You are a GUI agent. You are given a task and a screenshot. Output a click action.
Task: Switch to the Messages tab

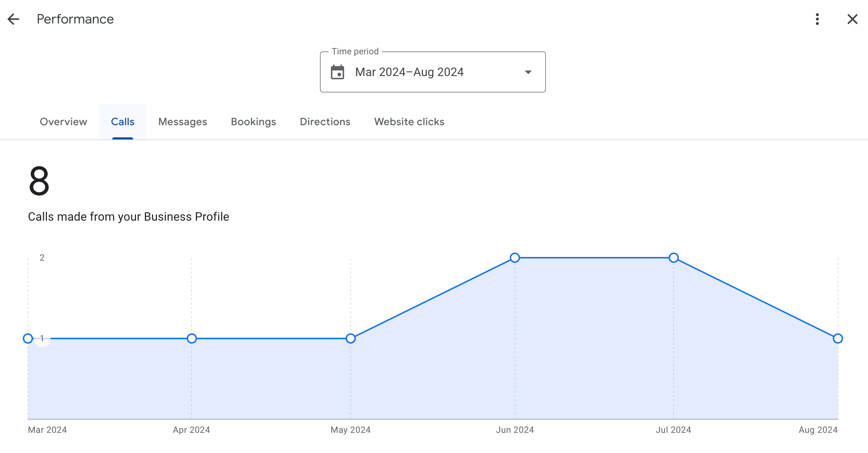coord(183,122)
